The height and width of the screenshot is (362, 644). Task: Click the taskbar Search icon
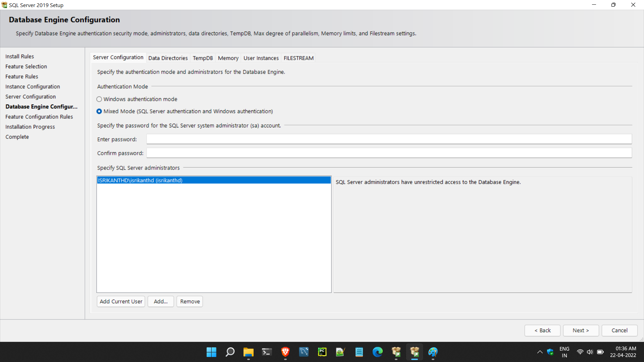coord(230,352)
